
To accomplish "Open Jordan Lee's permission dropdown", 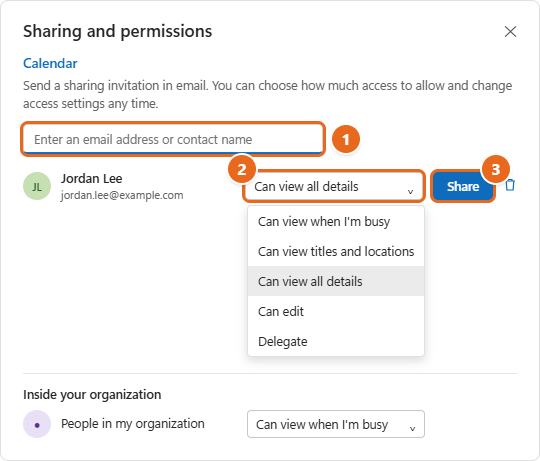I will [x=333, y=186].
